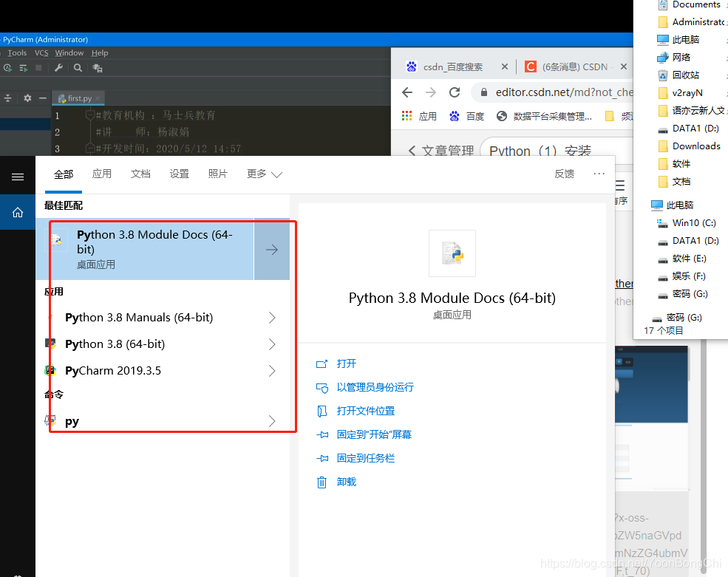The width and height of the screenshot is (728, 577).
Task: Select the csdn_百度搜索 browser tab
Action: [x=452, y=66]
